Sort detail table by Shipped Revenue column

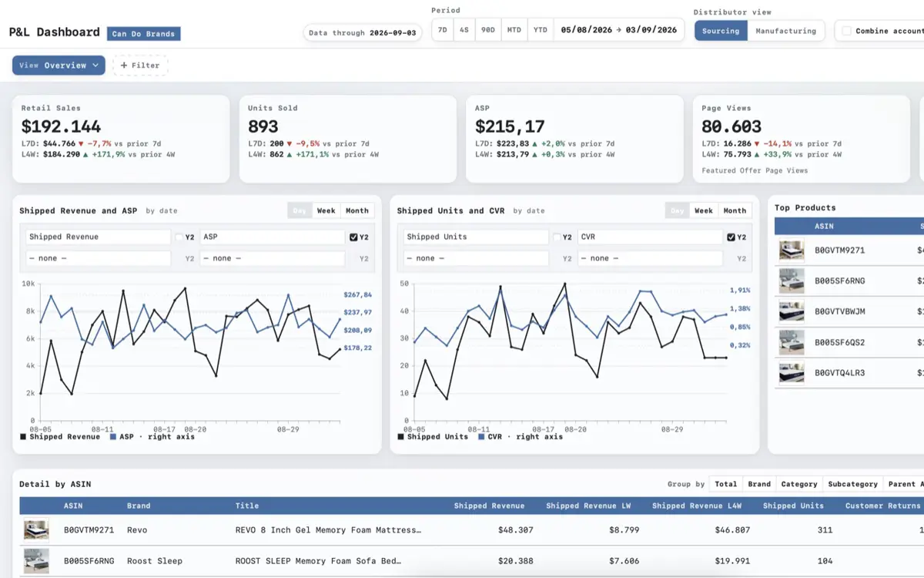tap(489, 506)
